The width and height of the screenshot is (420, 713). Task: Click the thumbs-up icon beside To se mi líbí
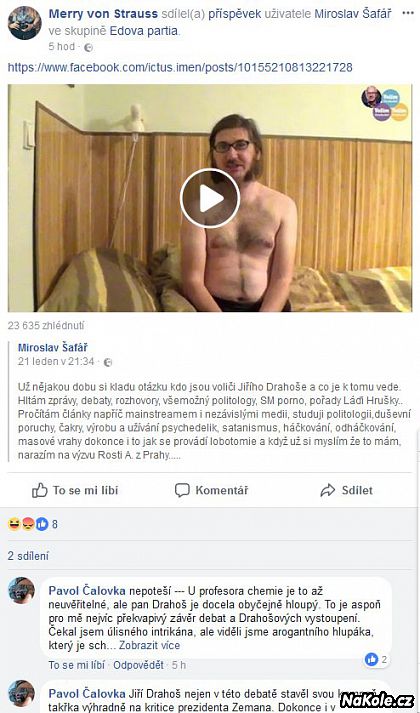pyautogui.click(x=40, y=490)
